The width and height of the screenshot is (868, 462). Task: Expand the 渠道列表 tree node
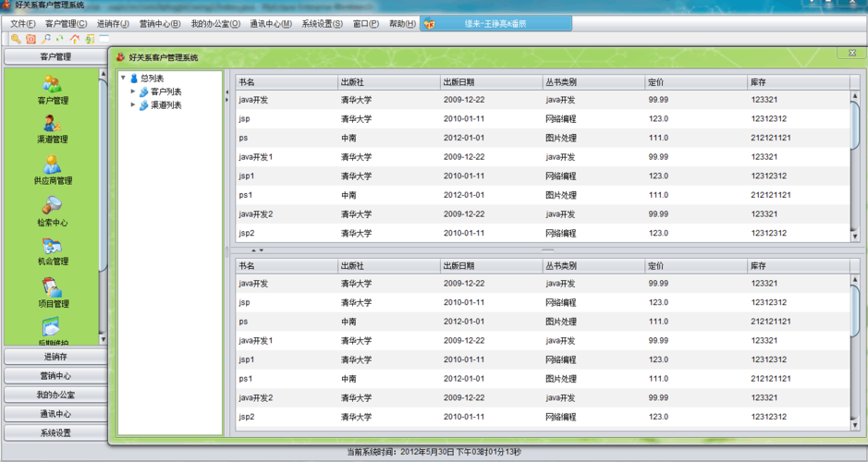coord(133,104)
